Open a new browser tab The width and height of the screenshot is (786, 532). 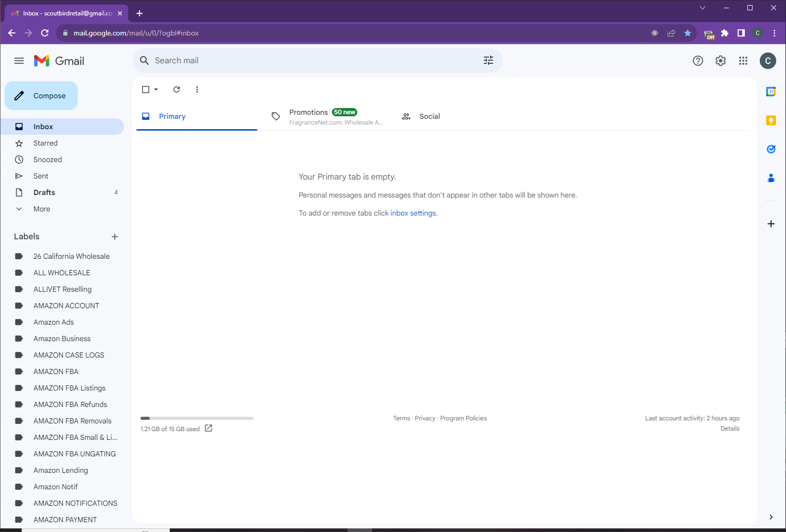click(x=139, y=13)
